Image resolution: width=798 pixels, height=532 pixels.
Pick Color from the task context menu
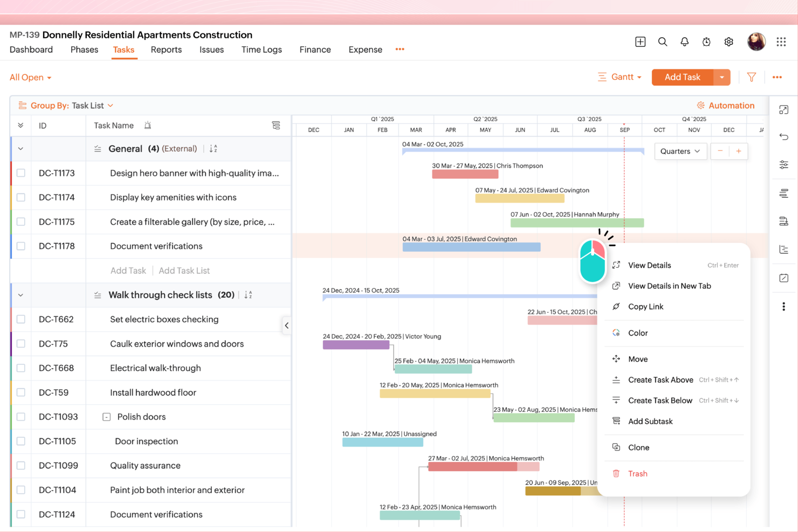[638, 333]
